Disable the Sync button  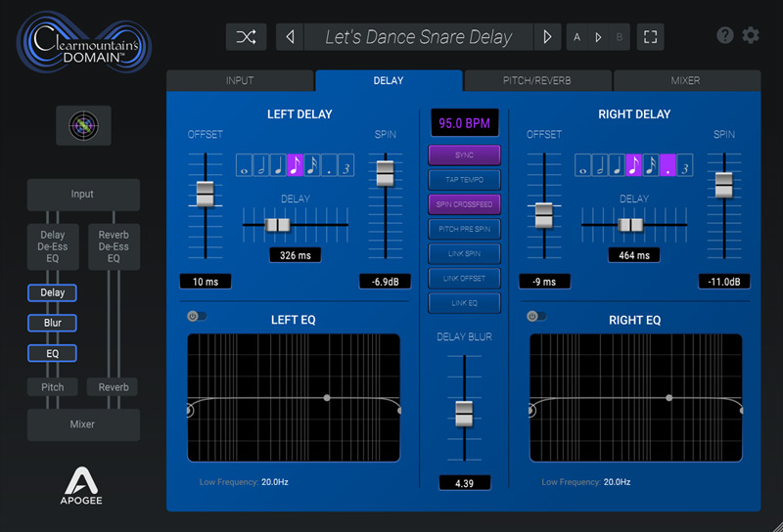point(464,155)
